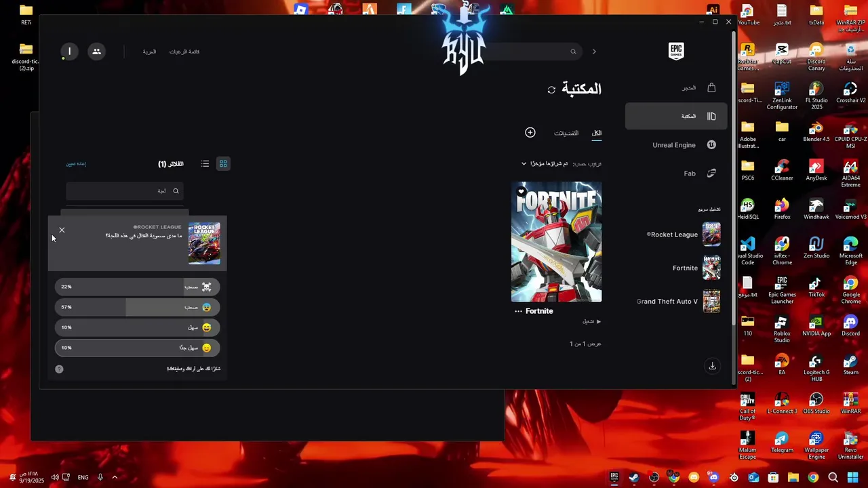Open the Fortnite game cover thumbnail
868x488 pixels.
click(556, 241)
